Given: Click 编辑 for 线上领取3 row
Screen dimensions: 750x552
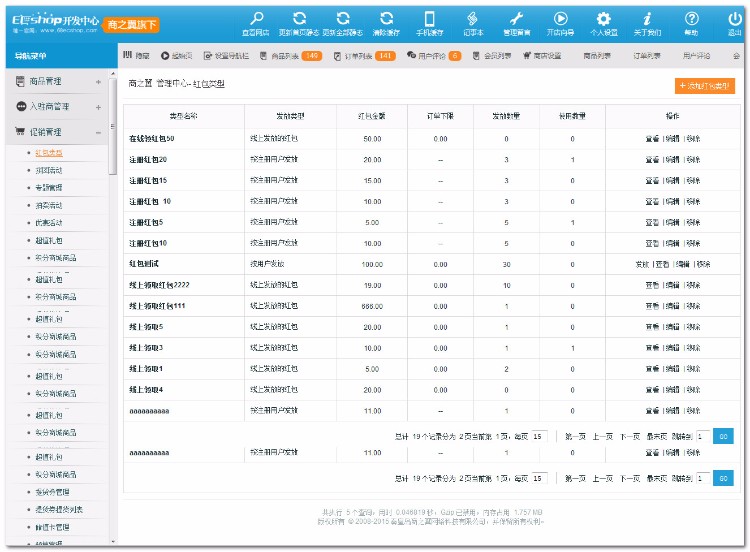Looking at the screenshot, I should tap(673, 348).
